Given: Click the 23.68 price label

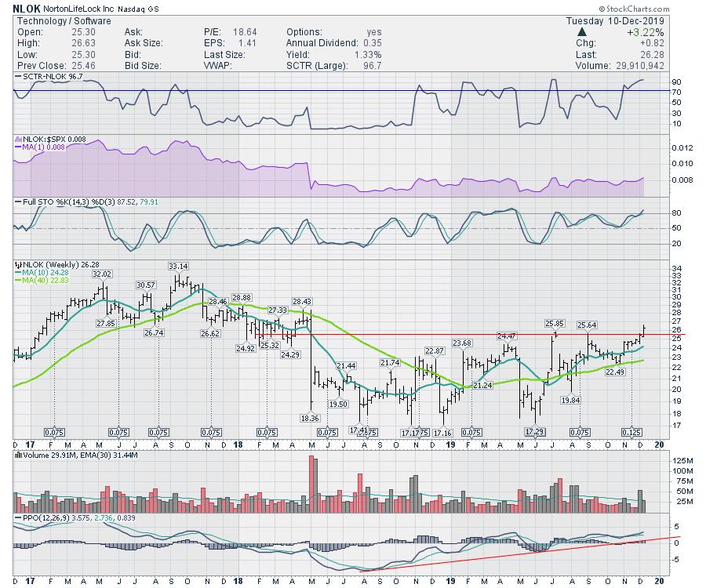Looking at the screenshot, I should coord(462,343).
